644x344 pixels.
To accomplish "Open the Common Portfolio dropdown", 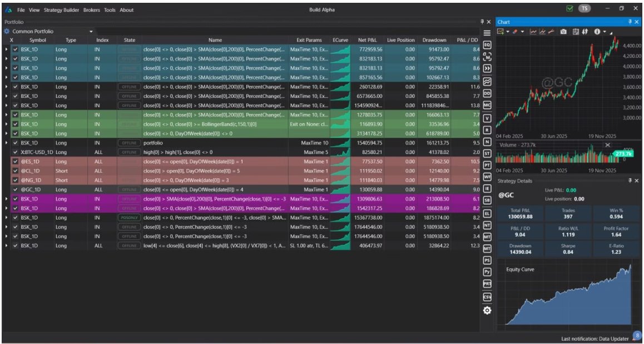I will 91,31.
